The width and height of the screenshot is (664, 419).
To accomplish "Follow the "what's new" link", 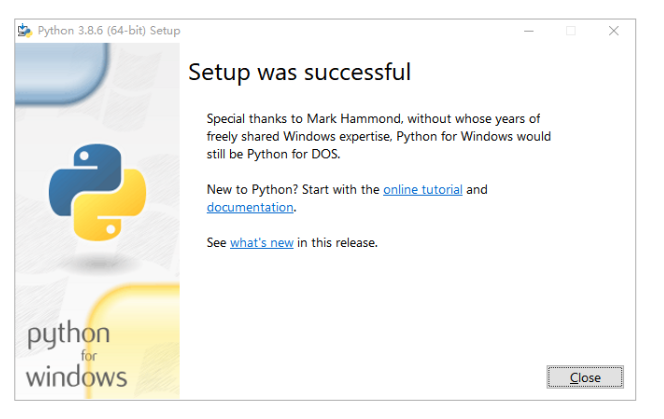I will click(x=261, y=242).
